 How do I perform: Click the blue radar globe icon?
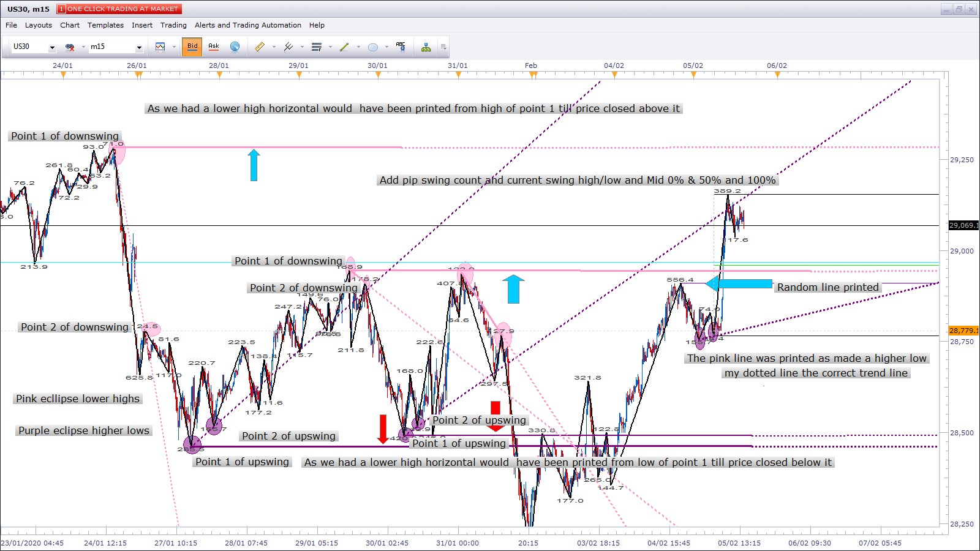[235, 47]
